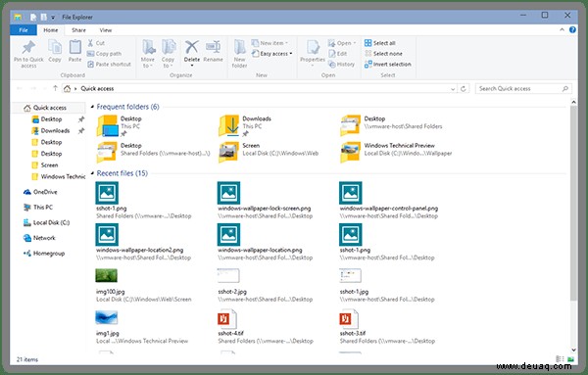This screenshot has width=588, height=375.
Task: Open Local Disk (C:) in sidebar
Action: pyautogui.click(x=46, y=222)
